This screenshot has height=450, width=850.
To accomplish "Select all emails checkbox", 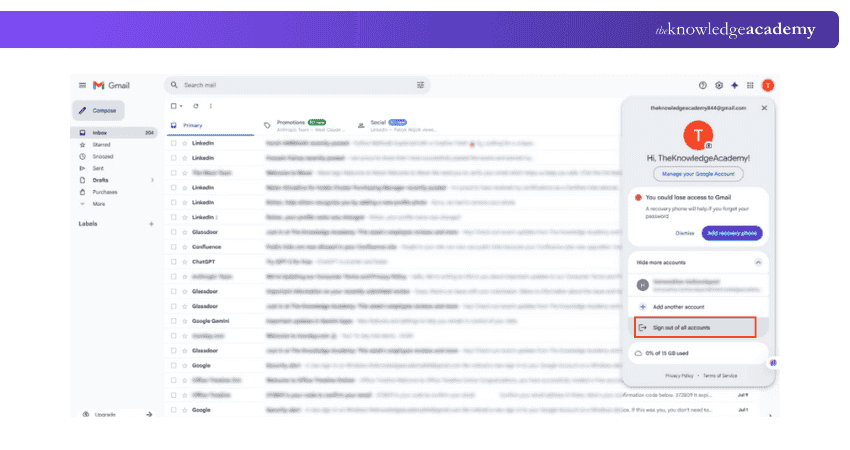I will click(173, 106).
